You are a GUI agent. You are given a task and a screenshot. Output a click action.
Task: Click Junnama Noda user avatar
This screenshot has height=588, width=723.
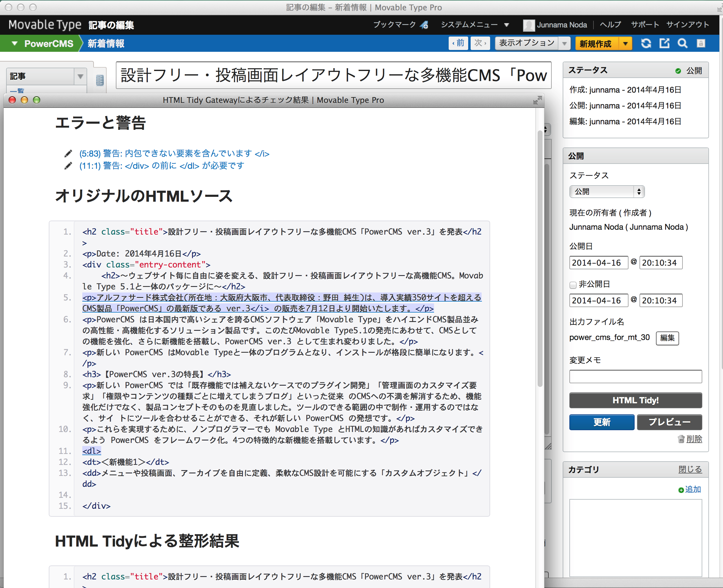point(529,25)
